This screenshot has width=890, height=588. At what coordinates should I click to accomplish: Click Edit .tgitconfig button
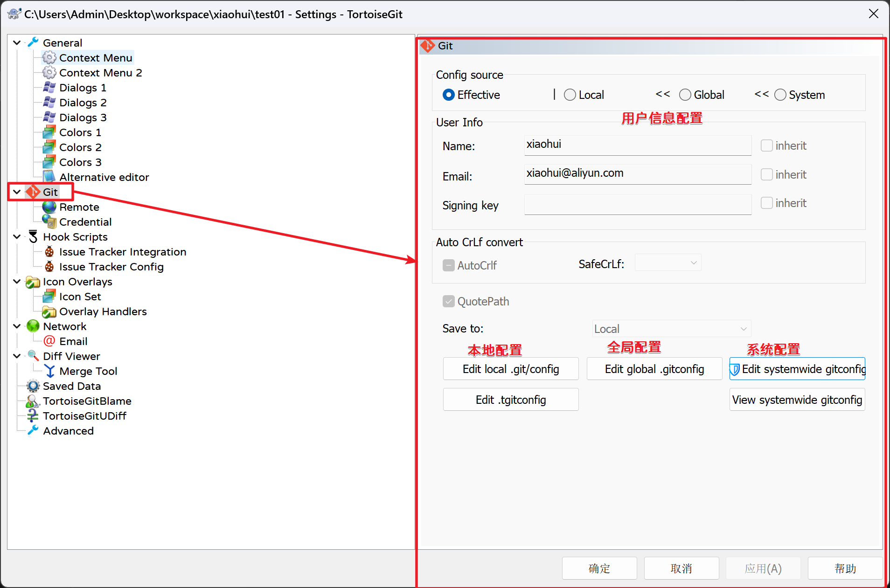pyautogui.click(x=511, y=400)
